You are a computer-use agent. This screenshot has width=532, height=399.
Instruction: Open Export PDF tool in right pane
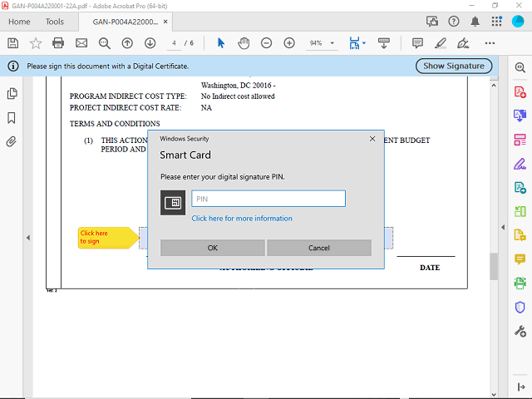(520, 116)
